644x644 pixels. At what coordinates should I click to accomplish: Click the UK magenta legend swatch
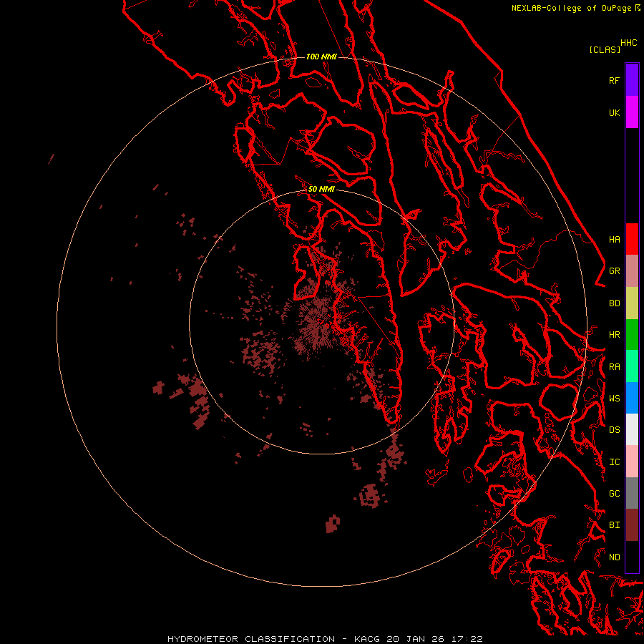point(632,112)
